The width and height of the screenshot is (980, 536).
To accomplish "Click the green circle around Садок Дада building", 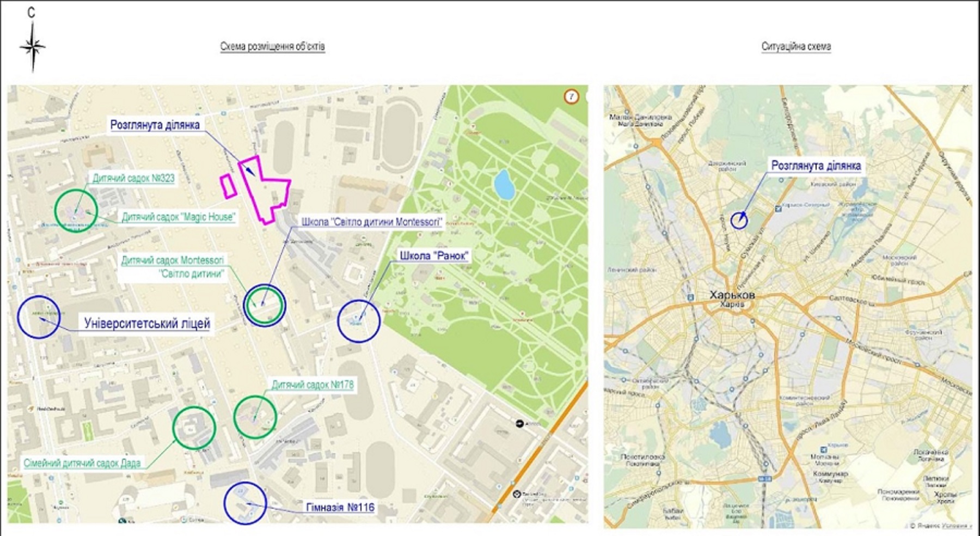I will (x=194, y=428).
